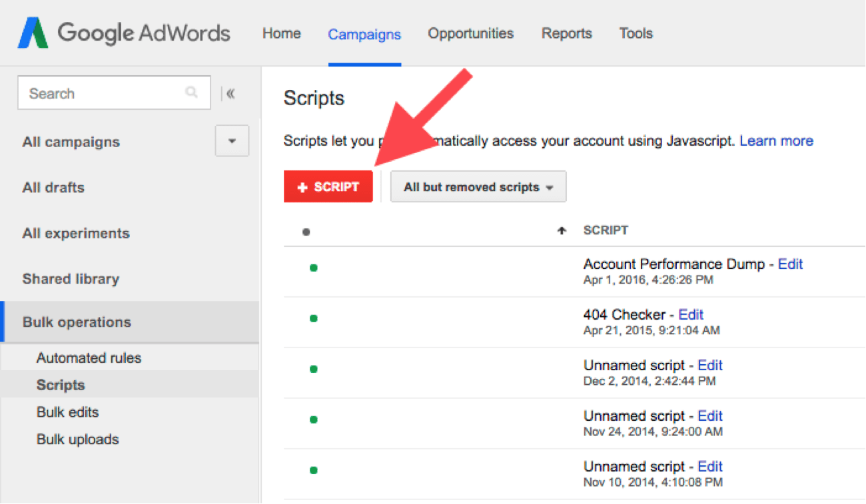866x504 pixels.
Task: Go to the Home tab
Action: click(281, 33)
